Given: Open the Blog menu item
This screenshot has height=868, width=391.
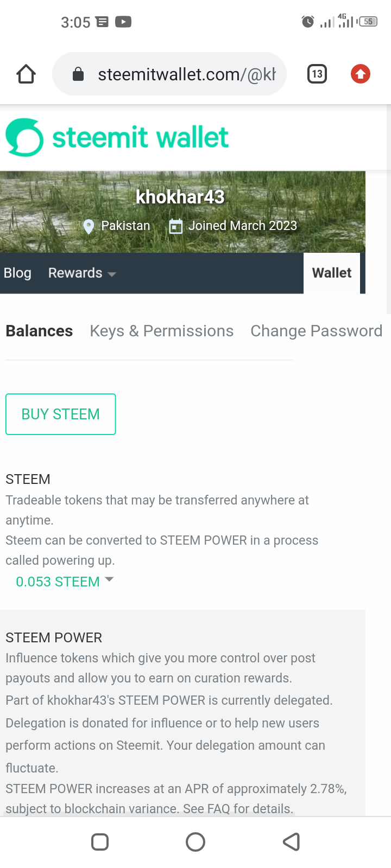Looking at the screenshot, I should click(x=17, y=273).
